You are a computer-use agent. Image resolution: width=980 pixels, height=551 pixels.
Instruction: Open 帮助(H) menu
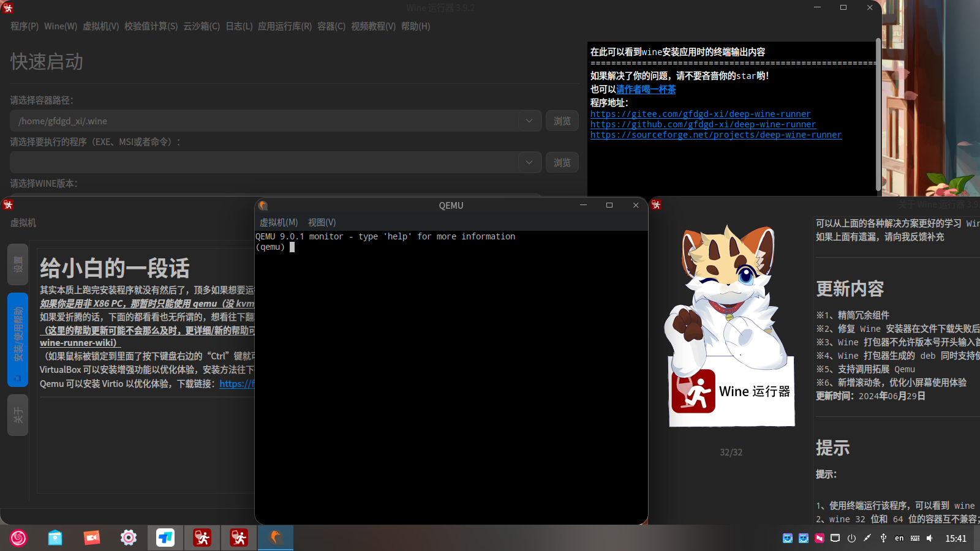(x=416, y=26)
